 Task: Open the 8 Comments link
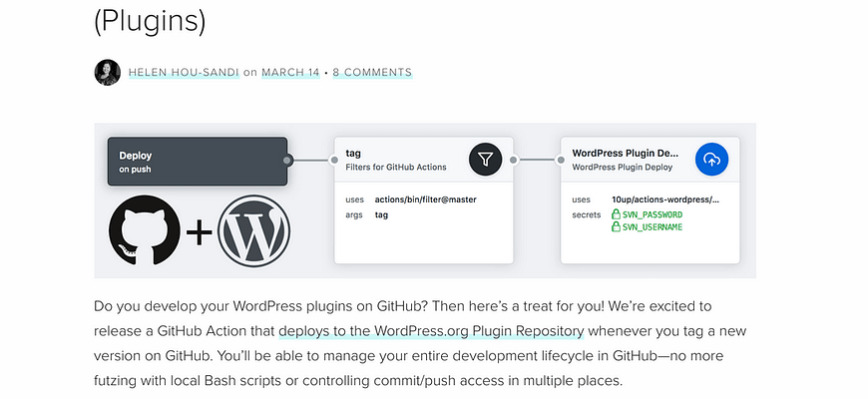[x=372, y=72]
